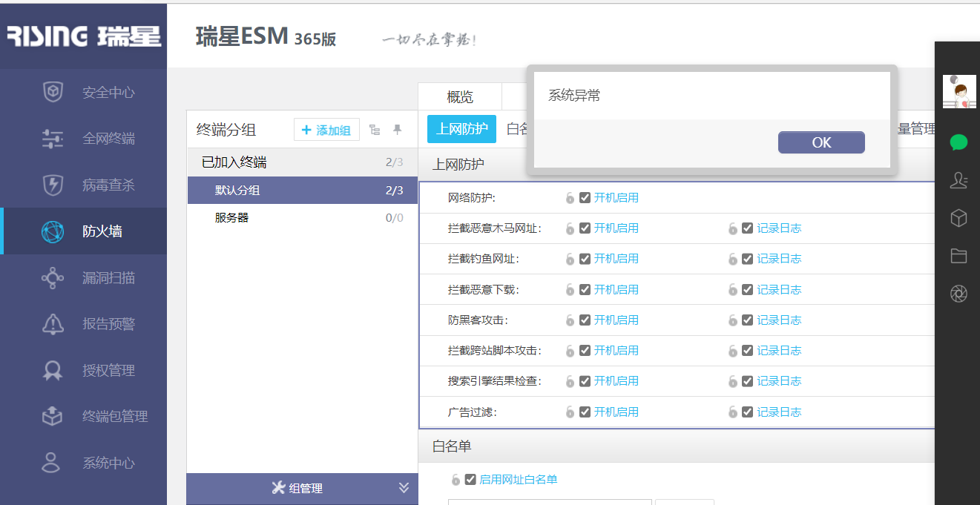This screenshot has height=505, width=980.
Task: Click whitelist URL input field below 启用网址白名单
Action: 550,502
